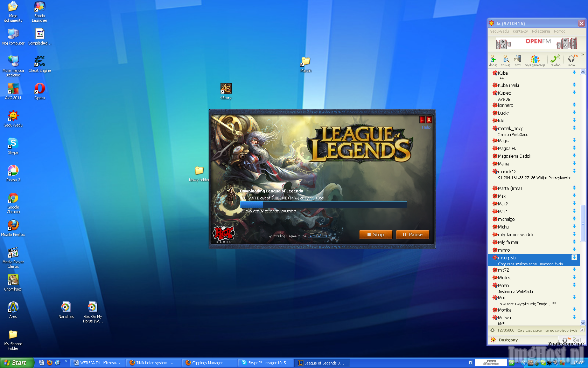Expand the status description panel arrow
Image resolution: width=588 pixels, height=368 pixels.
(582, 330)
